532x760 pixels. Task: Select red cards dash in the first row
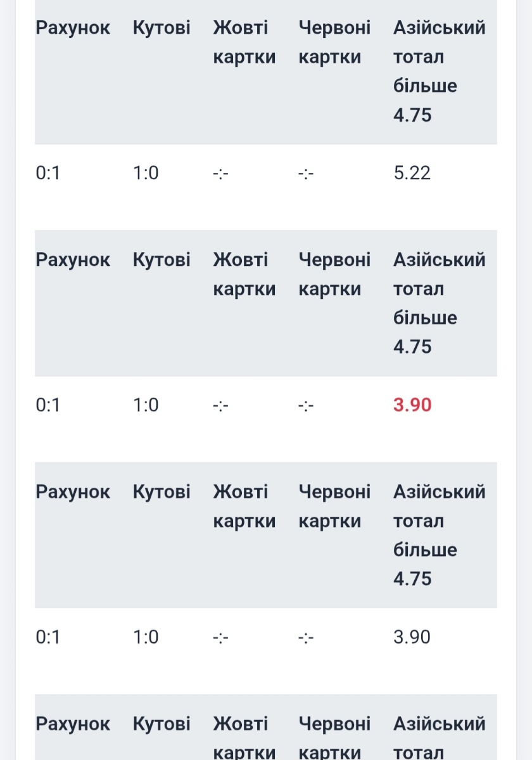[306, 174]
